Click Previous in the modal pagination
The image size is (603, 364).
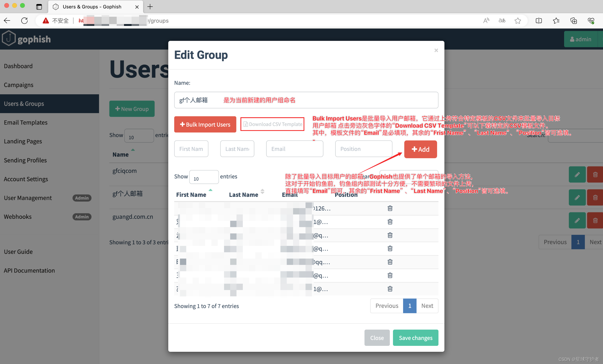(x=387, y=306)
